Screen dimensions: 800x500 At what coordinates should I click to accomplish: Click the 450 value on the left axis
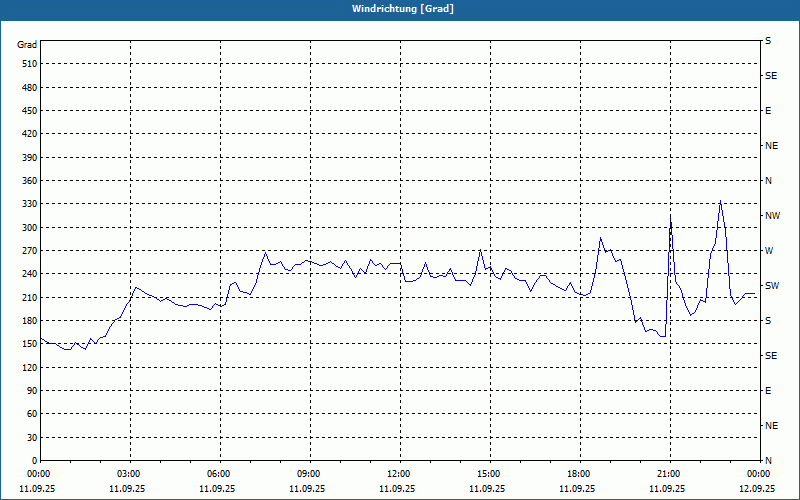(30, 111)
